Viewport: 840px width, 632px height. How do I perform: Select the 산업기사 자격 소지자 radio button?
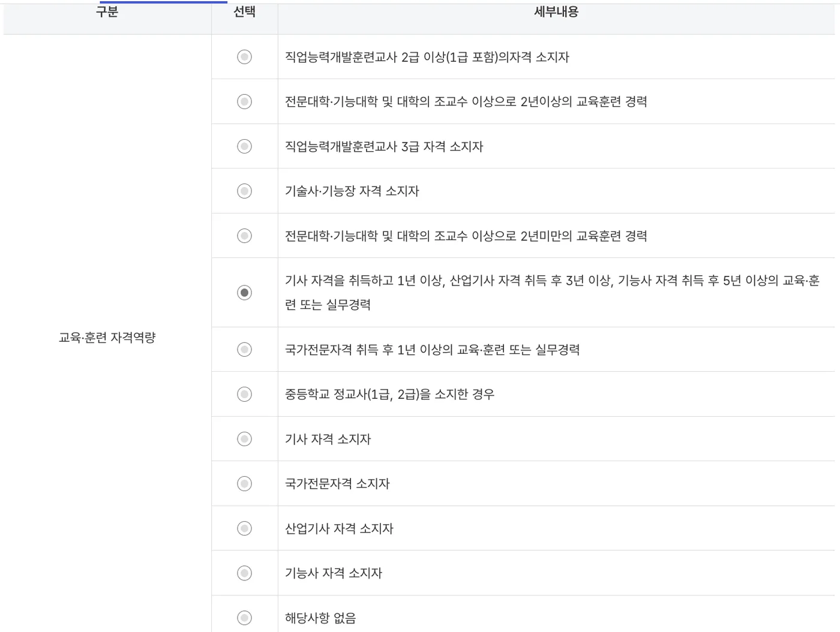click(244, 528)
